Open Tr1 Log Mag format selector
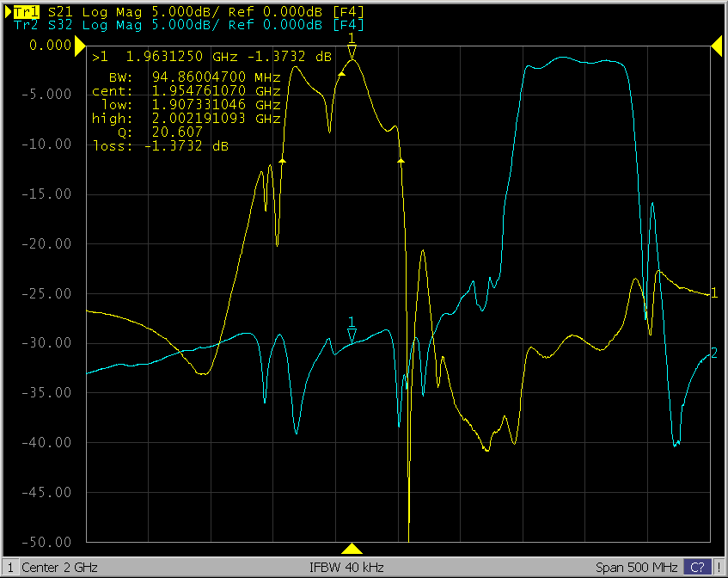 (107, 10)
